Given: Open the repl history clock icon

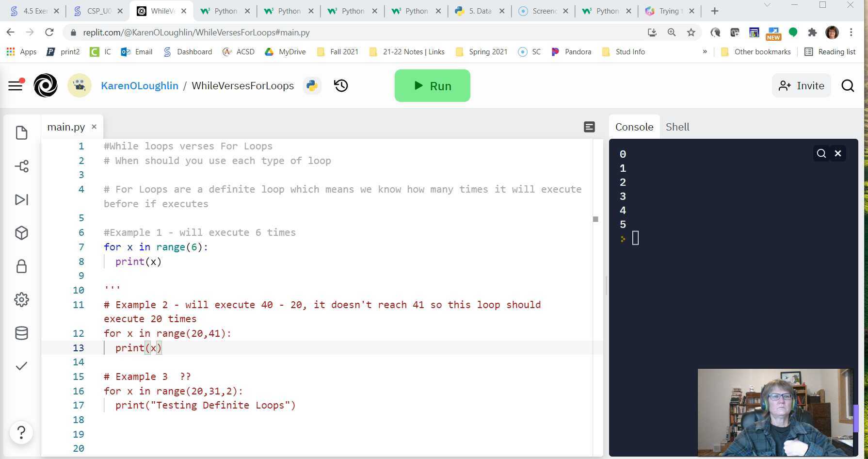Looking at the screenshot, I should click(341, 86).
